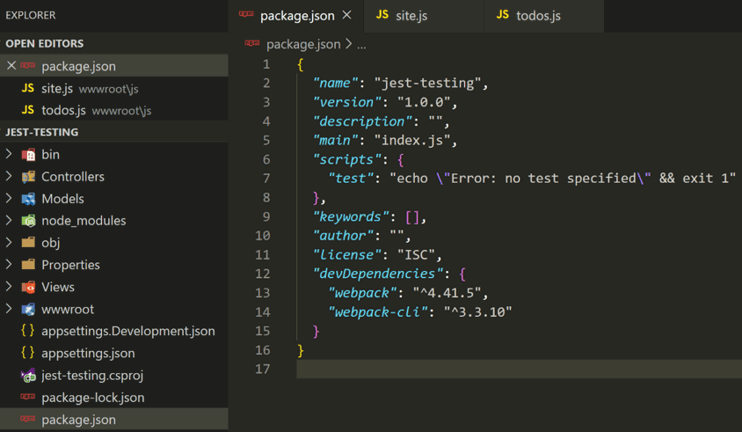Select the Views folder label

pos(58,287)
